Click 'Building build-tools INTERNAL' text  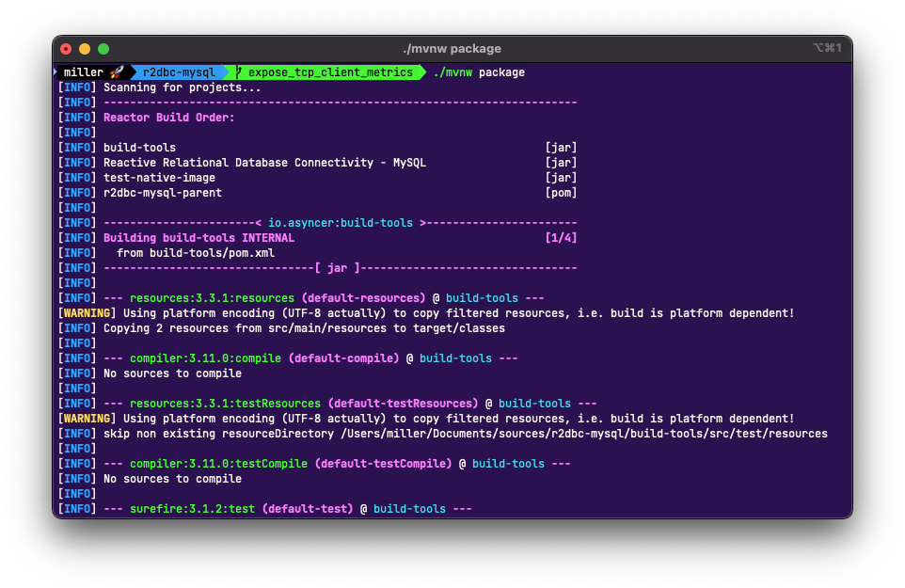199,238
